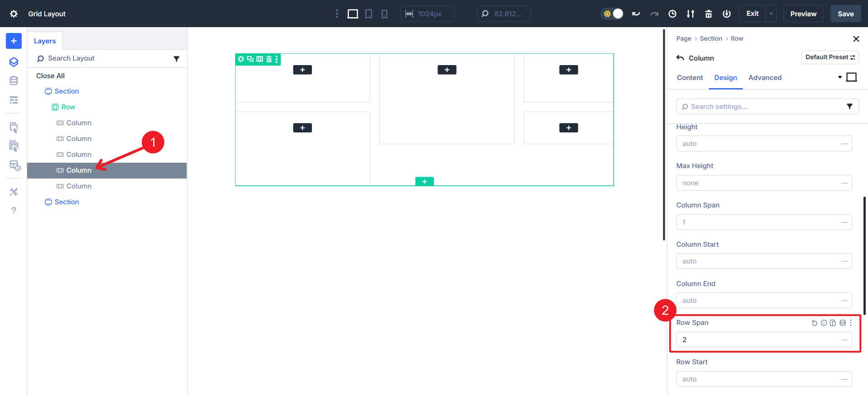Switch to the Content tab
The height and width of the screenshot is (395, 868).
coord(689,78)
